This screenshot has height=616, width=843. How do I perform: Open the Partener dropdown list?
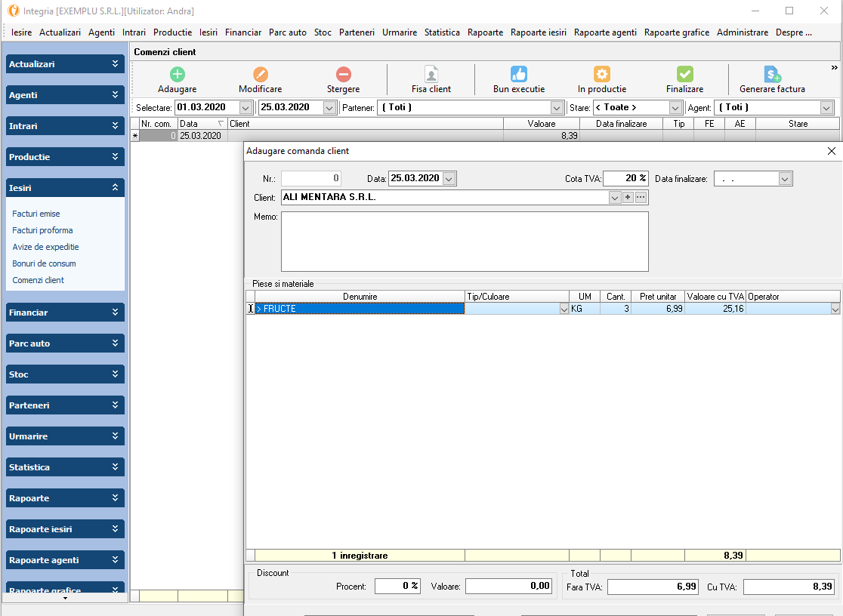557,108
